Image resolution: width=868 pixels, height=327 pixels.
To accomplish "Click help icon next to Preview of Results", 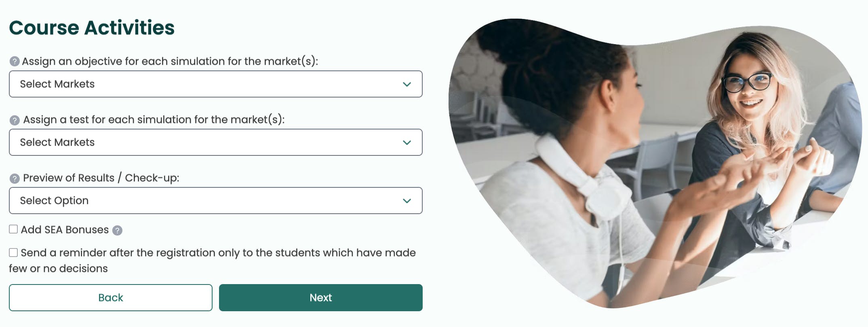I will click(x=15, y=178).
